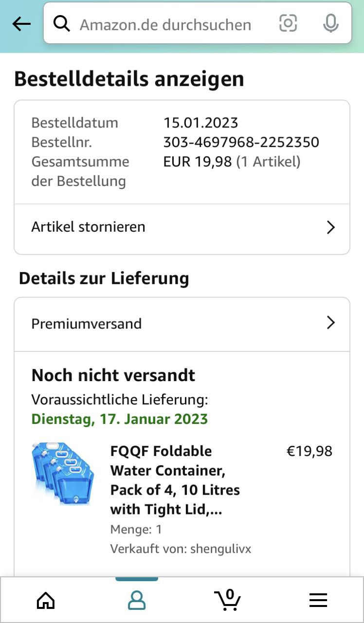Tap the back arrow icon
Screen dimensions: 364x623
tap(21, 24)
